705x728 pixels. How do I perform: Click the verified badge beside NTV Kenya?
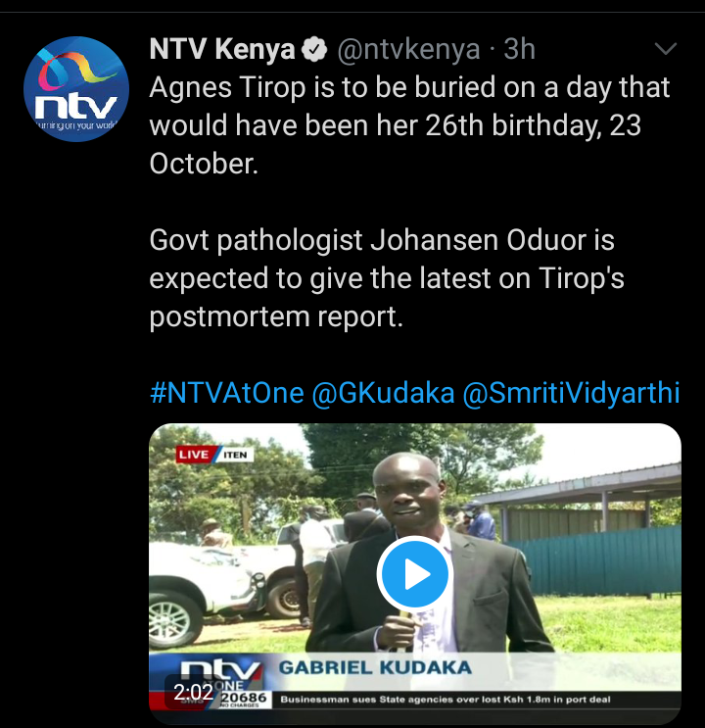314,49
